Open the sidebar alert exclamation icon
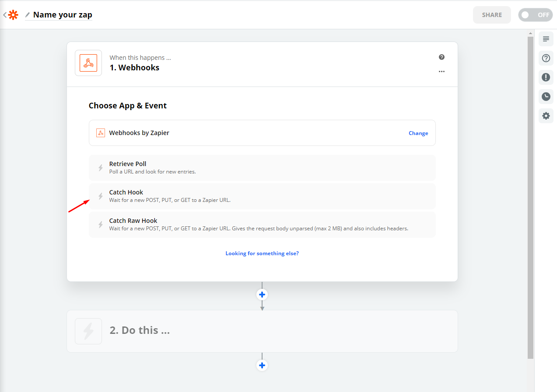 click(546, 77)
